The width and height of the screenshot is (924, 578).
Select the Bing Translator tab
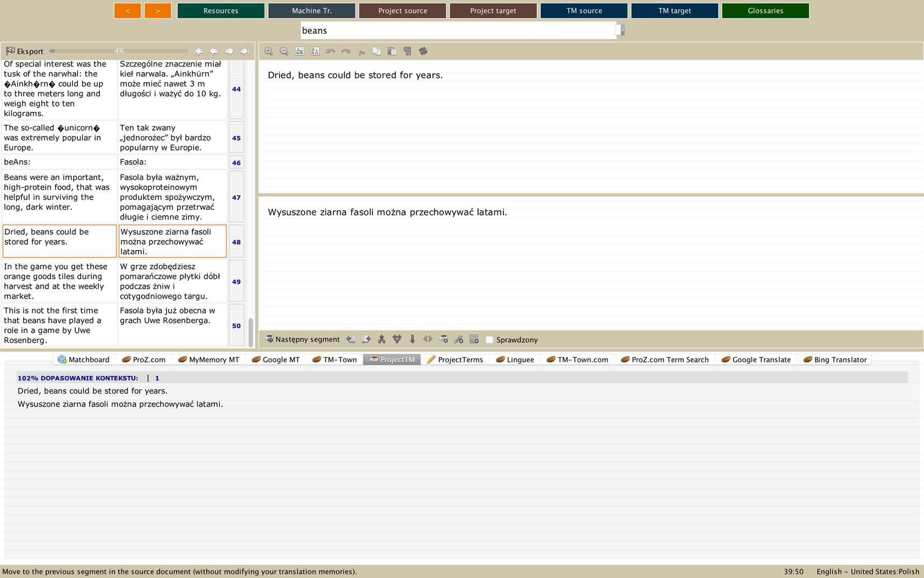835,360
